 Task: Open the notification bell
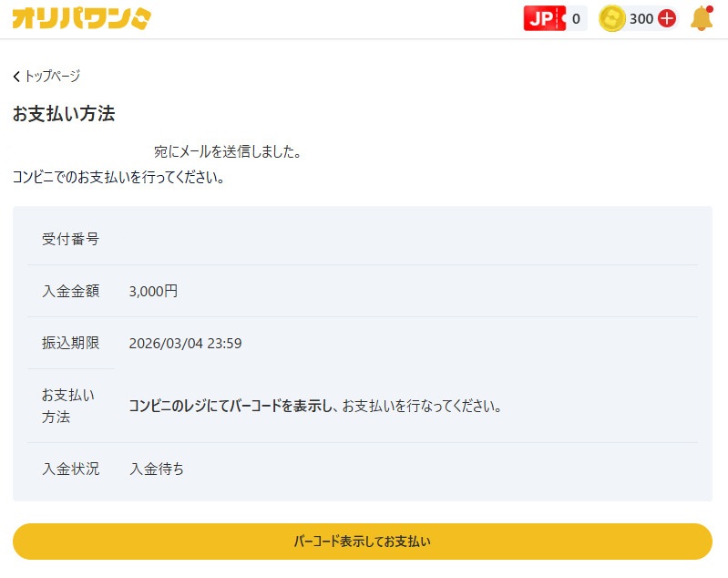point(701,18)
